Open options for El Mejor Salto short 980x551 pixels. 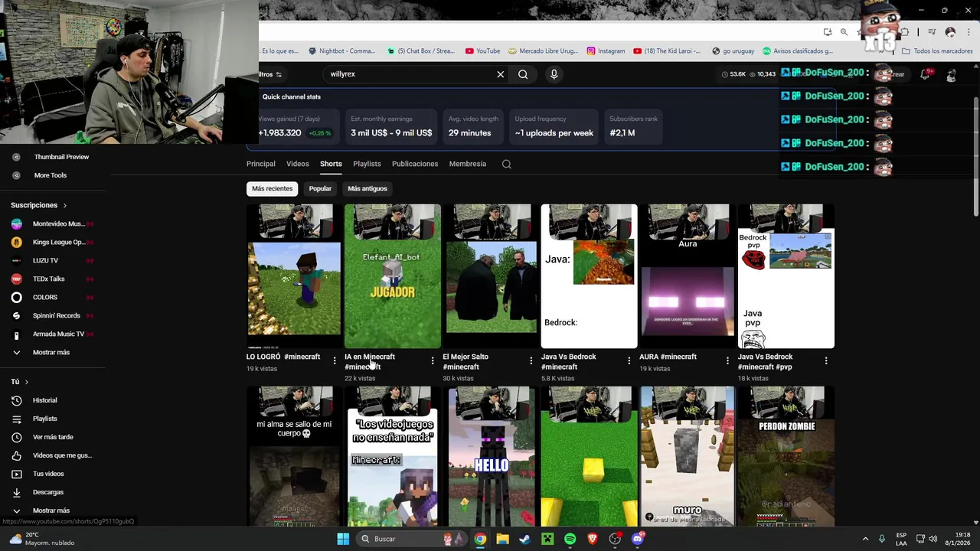(531, 360)
